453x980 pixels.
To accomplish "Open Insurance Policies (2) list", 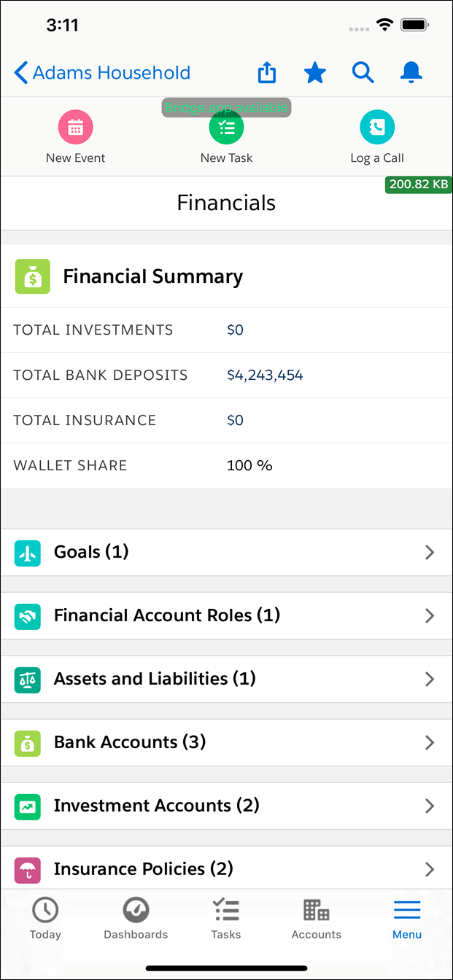I will coord(226,868).
